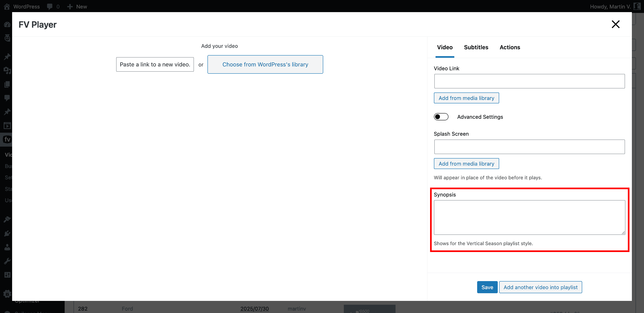Screen dimensions: 644x313
Task: Click Add from media library under Video Link
Action: pos(466,98)
